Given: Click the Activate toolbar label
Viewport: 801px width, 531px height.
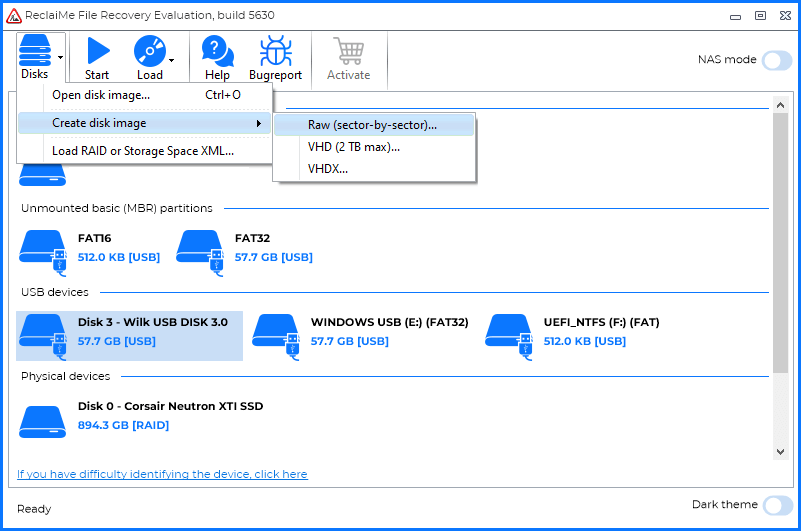Looking at the screenshot, I should point(348,75).
